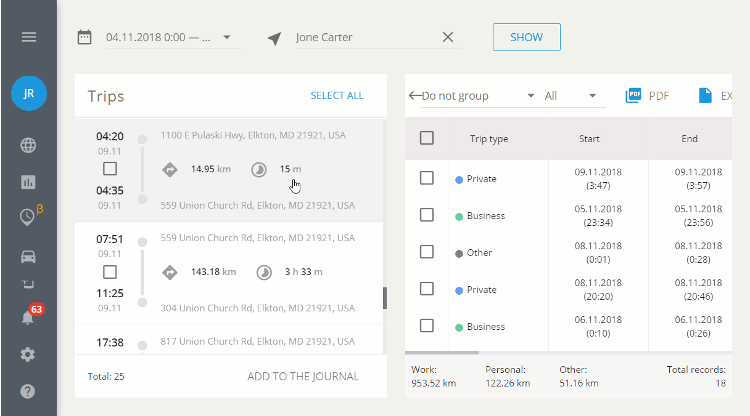Viewport: 750px width, 416px height.
Task: Click the 17:38 trip time
Action: pos(110,342)
